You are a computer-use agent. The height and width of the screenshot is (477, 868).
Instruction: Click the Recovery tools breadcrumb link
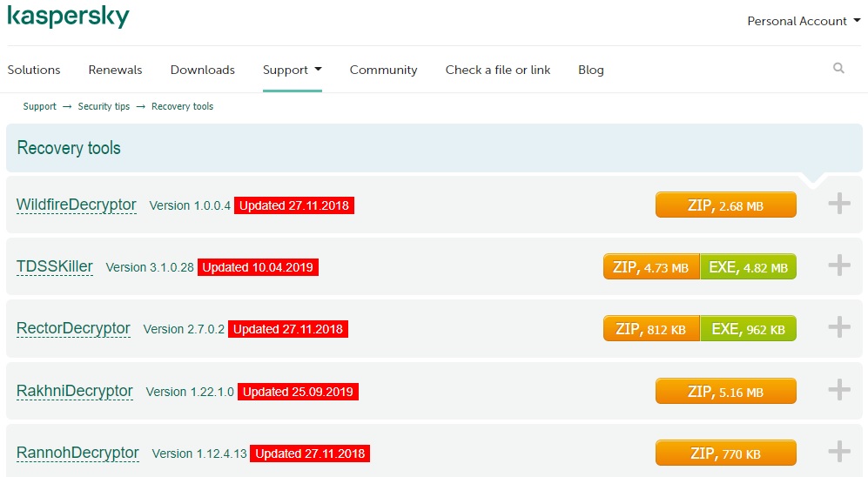(x=182, y=106)
